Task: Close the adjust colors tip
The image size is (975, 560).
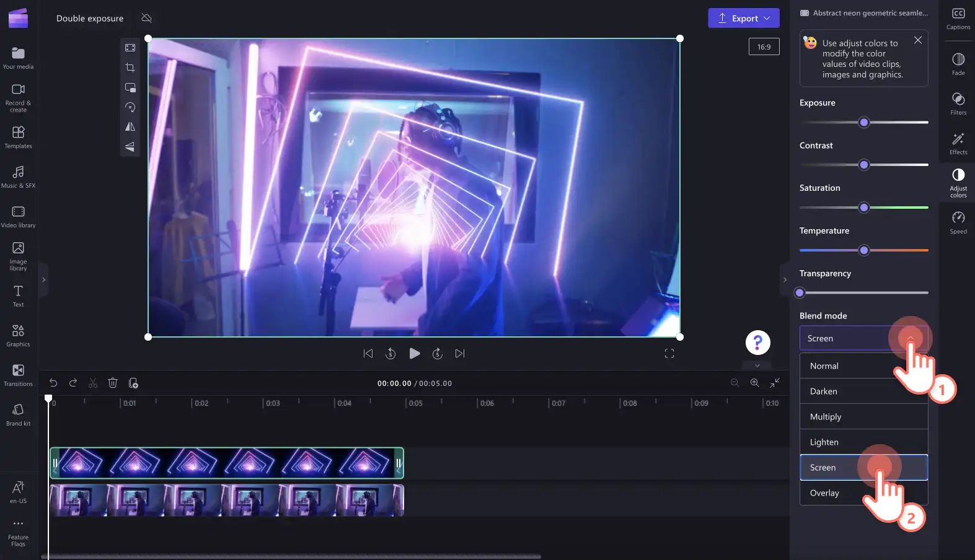Action: tap(918, 40)
